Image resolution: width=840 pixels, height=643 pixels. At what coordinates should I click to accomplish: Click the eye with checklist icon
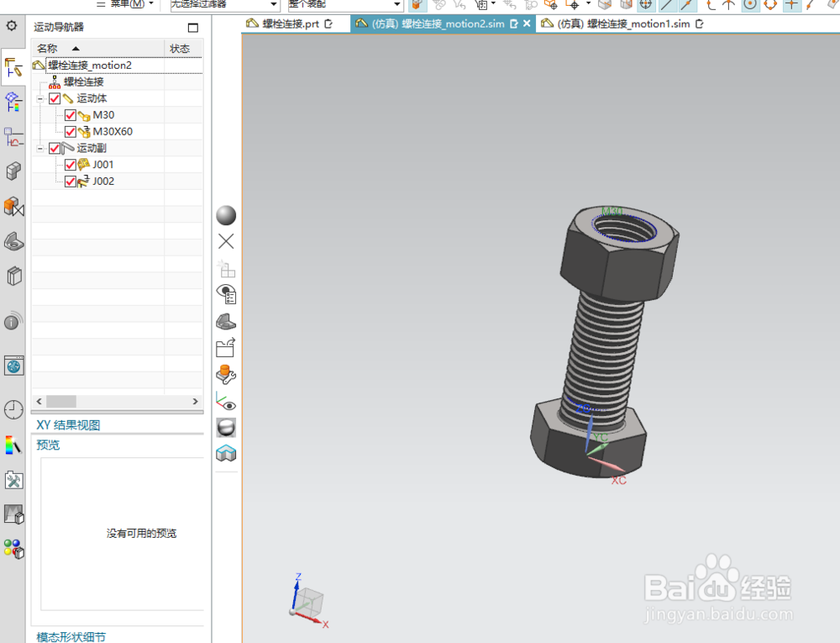point(226,294)
